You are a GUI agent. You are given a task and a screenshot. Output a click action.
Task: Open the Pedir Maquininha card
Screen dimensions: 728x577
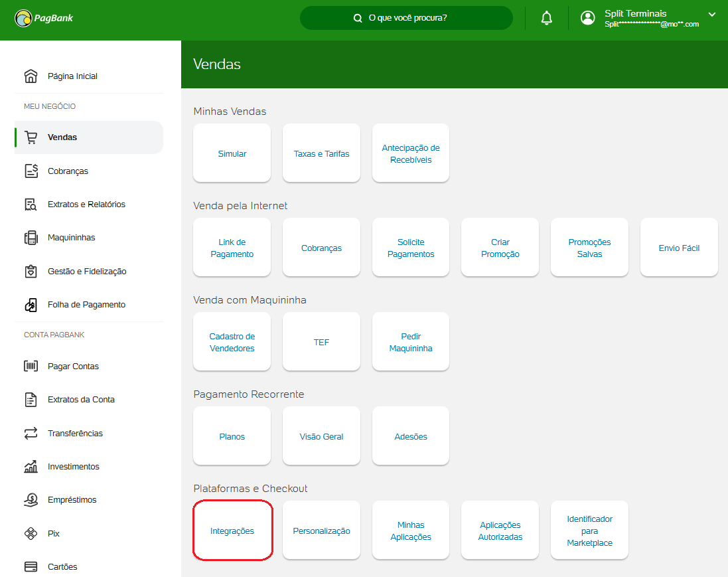point(410,342)
